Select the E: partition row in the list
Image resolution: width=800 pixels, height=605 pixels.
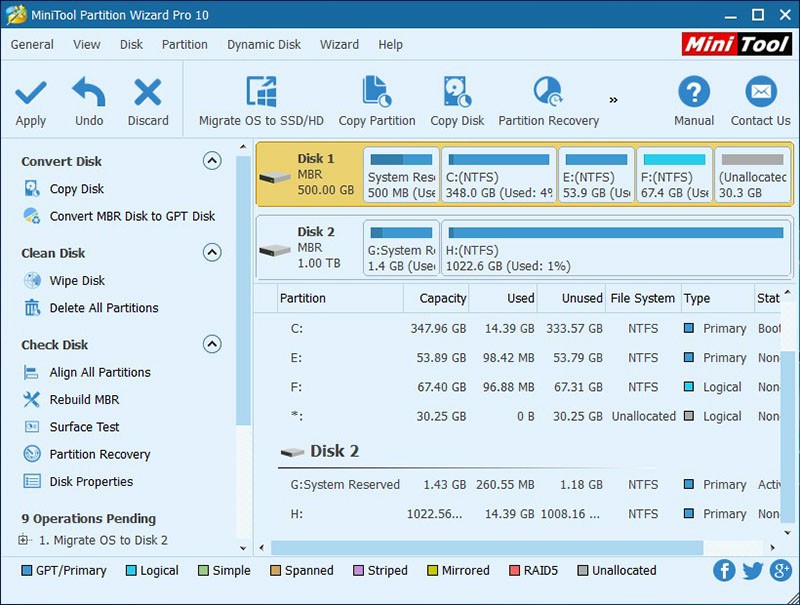[517, 358]
